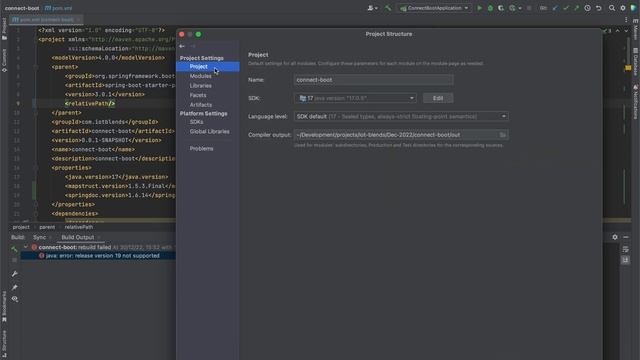Open the Structure tool window stripe
Screen dimensions: 640x360
4,344
